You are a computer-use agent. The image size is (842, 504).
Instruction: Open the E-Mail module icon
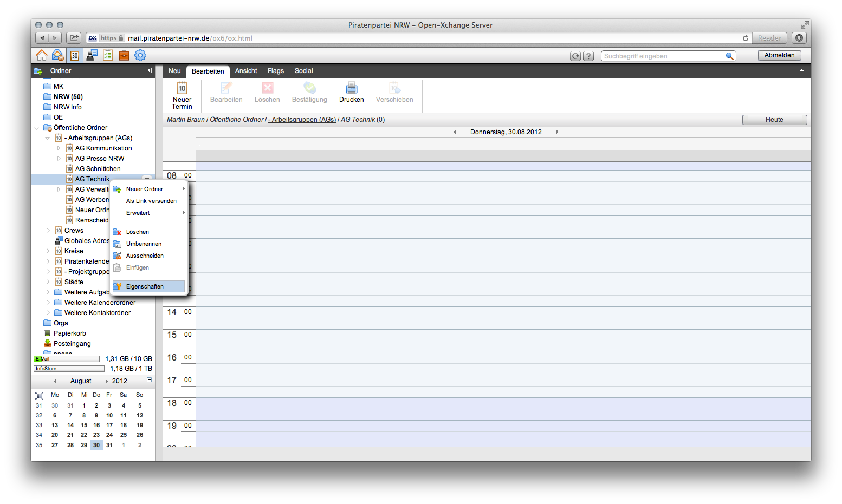pyautogui.click(x=57, y=55)
